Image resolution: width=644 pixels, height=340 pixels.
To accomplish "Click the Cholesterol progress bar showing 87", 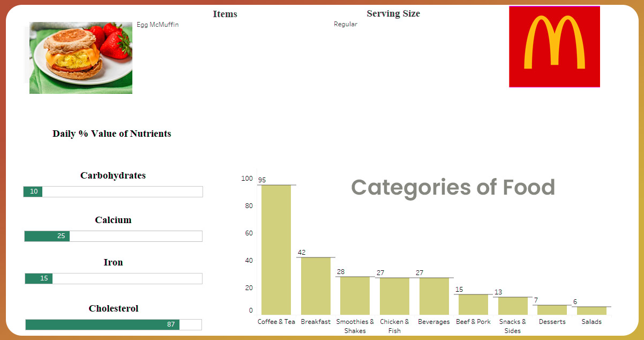I will [113, 324].
